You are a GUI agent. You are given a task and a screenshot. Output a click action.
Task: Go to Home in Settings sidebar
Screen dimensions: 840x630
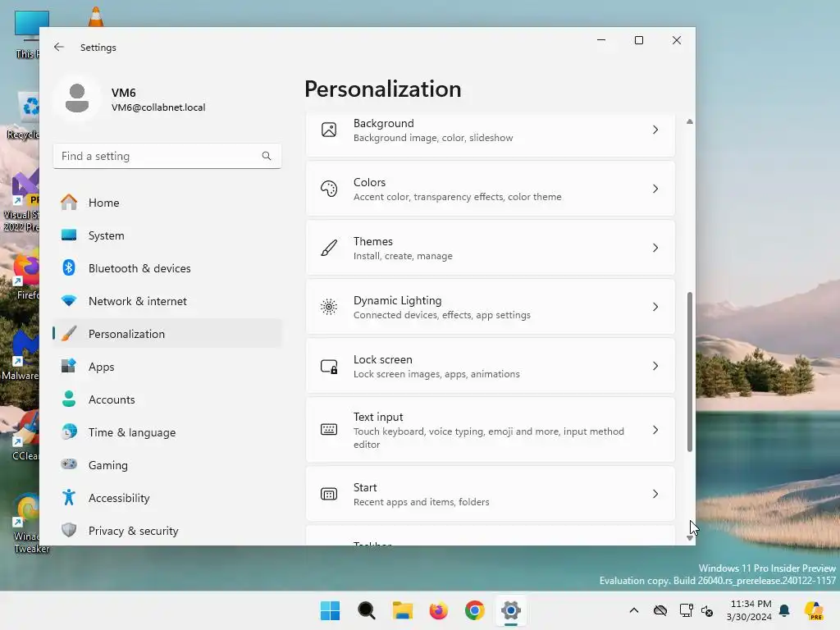tap(167, 203)
